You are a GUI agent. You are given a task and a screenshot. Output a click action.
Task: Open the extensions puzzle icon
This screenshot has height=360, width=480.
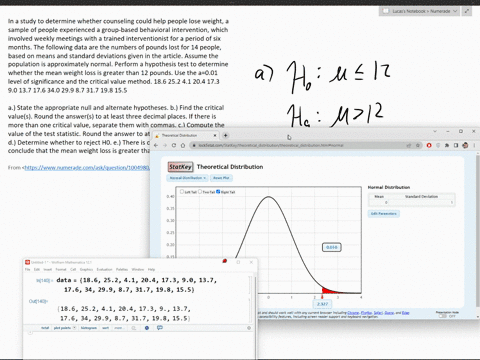tap(447, 145)
